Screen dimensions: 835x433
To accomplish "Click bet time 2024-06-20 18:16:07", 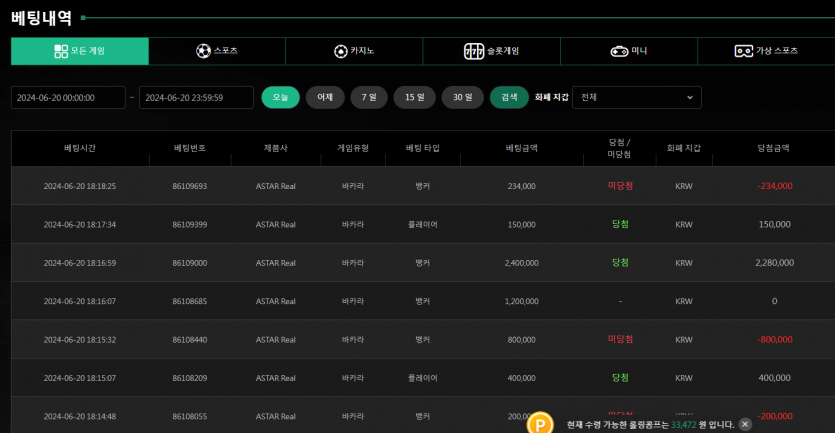I will point(80,301).
